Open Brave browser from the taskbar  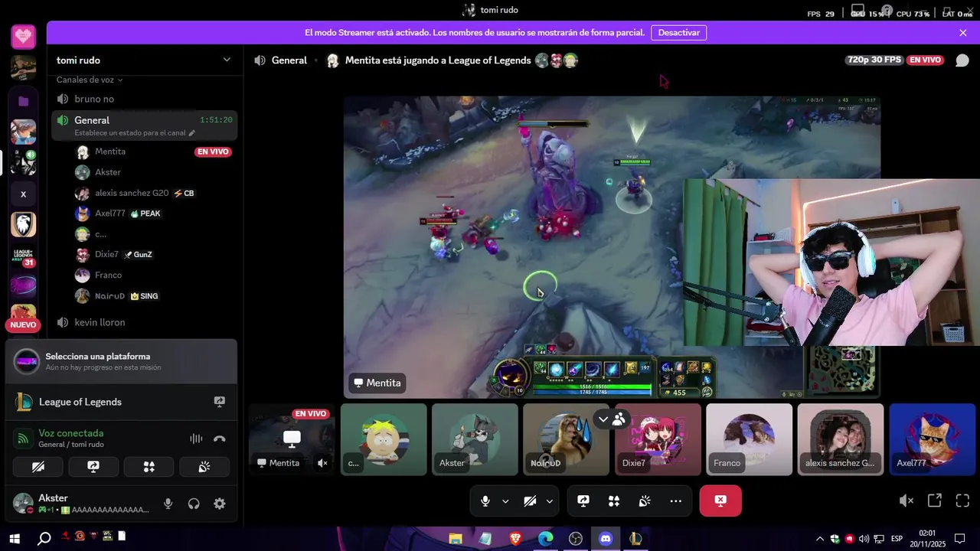(515, 539)
